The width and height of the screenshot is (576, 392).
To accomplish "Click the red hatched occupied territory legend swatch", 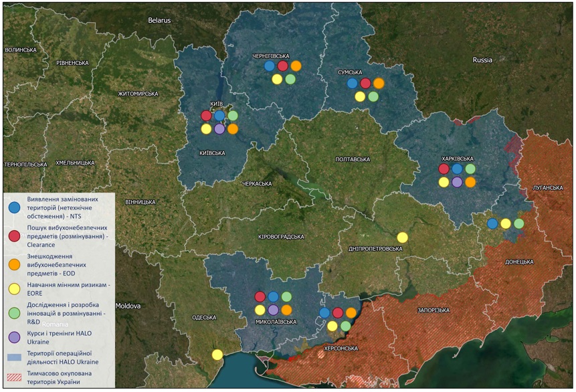I will pyautogui.click(x=14, y=378).
